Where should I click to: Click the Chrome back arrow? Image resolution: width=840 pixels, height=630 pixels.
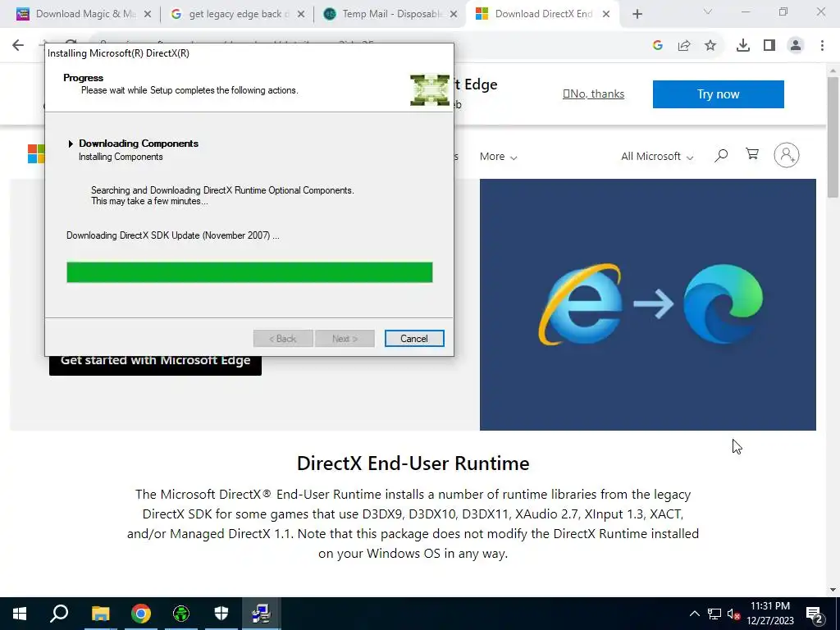tap(18, 45)
